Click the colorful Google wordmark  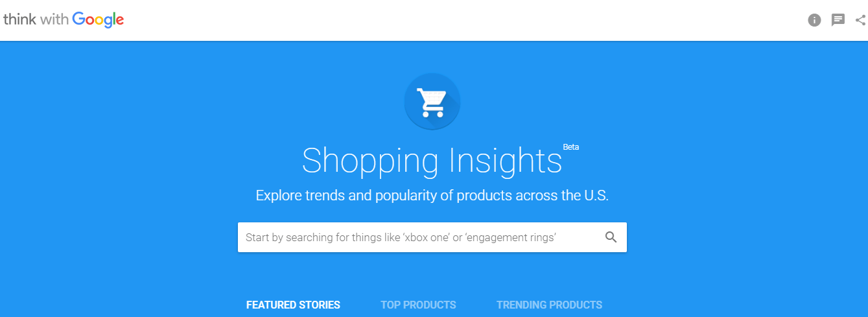tap(98, 20)
